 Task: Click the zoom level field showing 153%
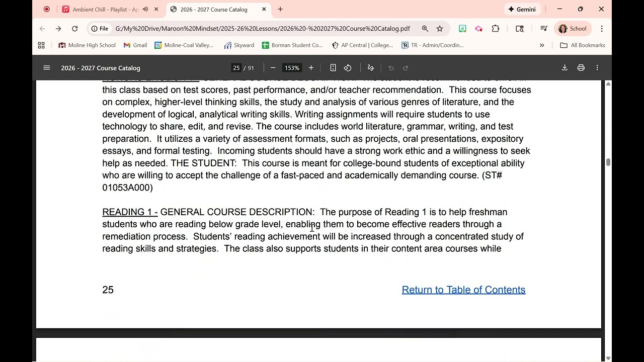point(292,68)
